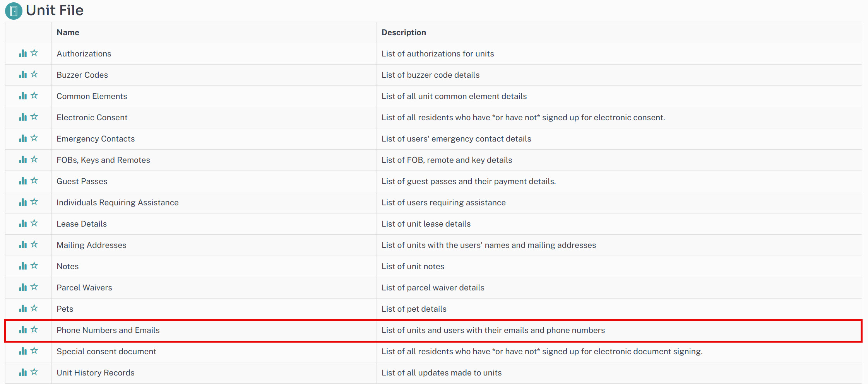The height and width of the screenshot is (384, 868).
Task: Open the Unit History Records report
Action: tap(96, 373)
